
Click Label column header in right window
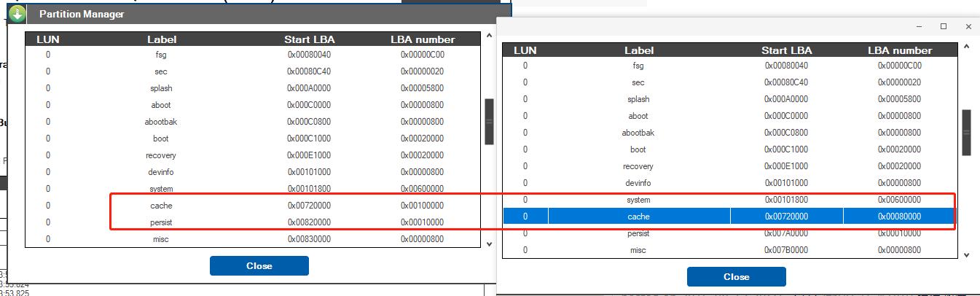tap(639, 50)
